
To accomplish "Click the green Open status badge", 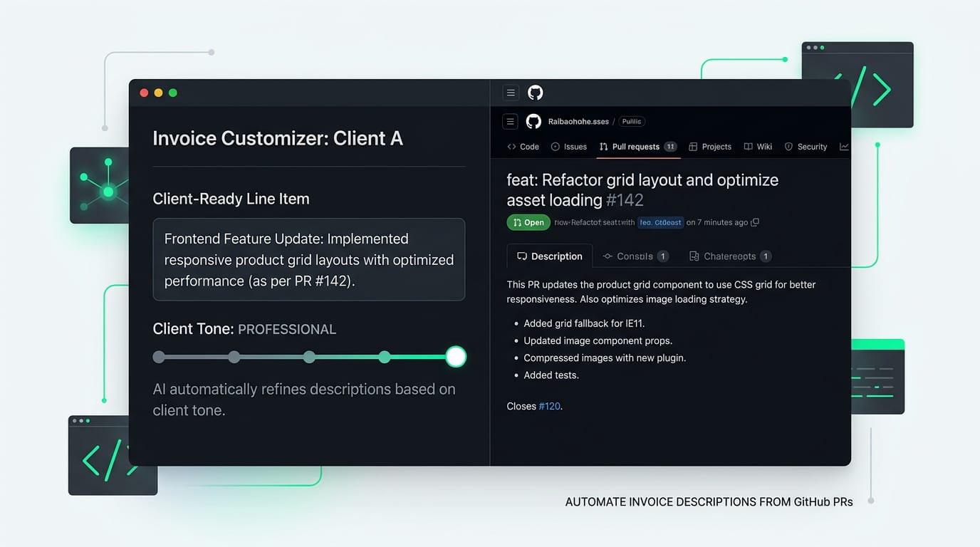I will point(528,222).
